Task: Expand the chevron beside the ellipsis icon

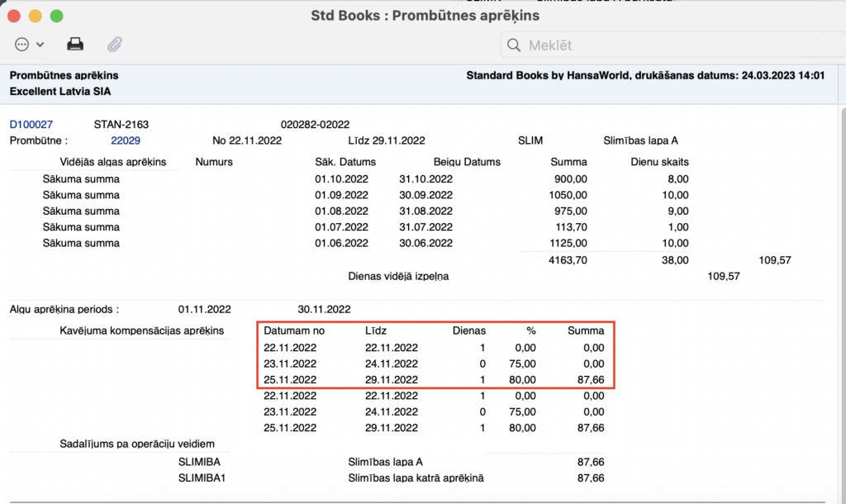Action: point(40,45)
